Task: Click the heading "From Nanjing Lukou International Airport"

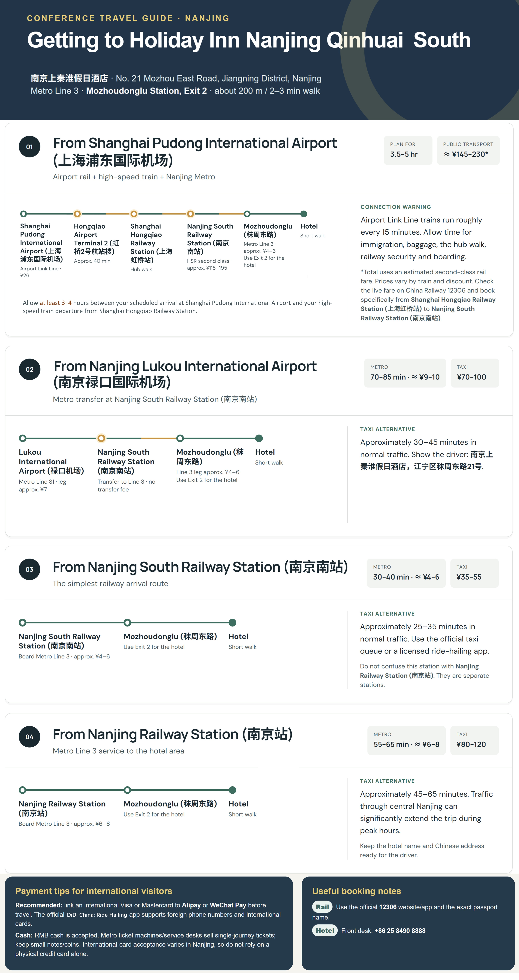Action: click(x=185, y=366)
